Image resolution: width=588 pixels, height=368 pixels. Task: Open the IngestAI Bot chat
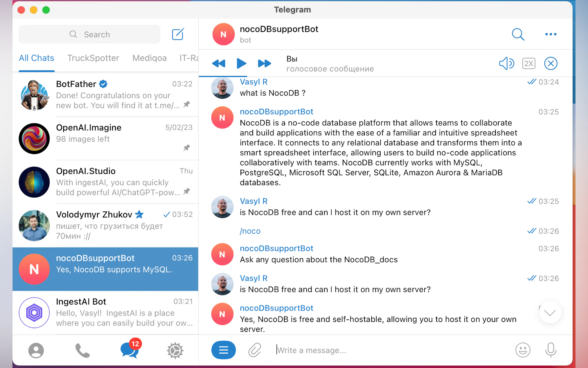point(105,313)
